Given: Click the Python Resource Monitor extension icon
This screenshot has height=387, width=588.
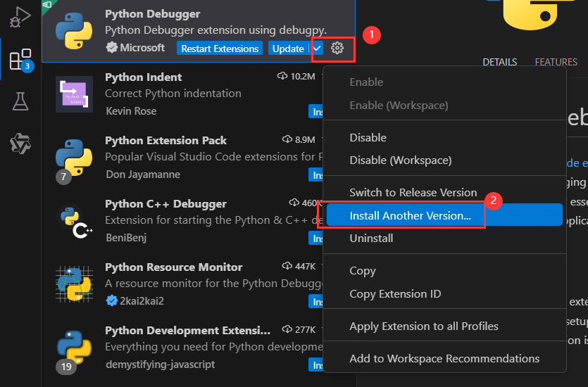Looking at the screenshot, I should pyautogui.click(x=74, y=284).
